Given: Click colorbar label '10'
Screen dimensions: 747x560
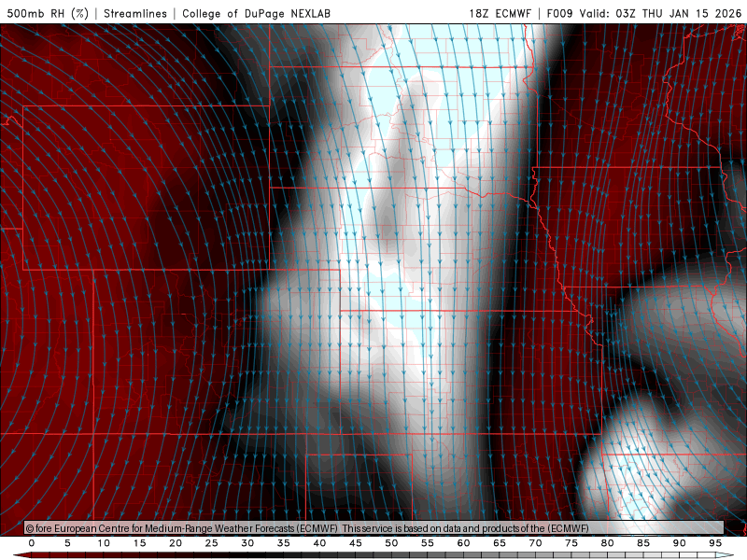Looking at the screenshot, I should pos(104,543).
